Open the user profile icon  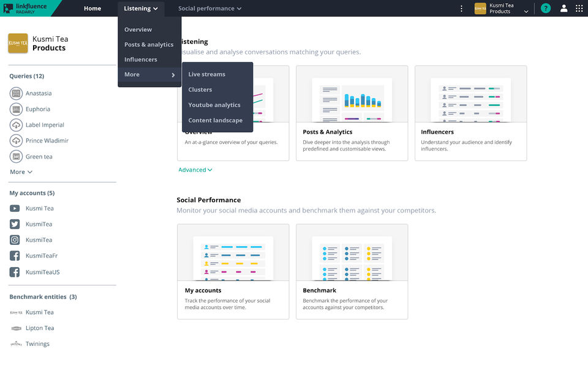[x=563, y=8]
